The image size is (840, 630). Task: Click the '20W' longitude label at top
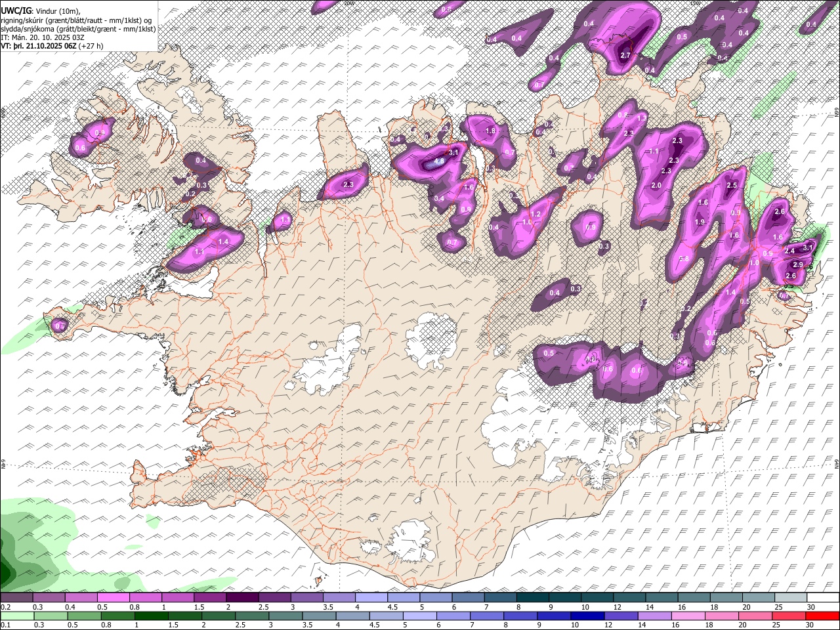348,3
